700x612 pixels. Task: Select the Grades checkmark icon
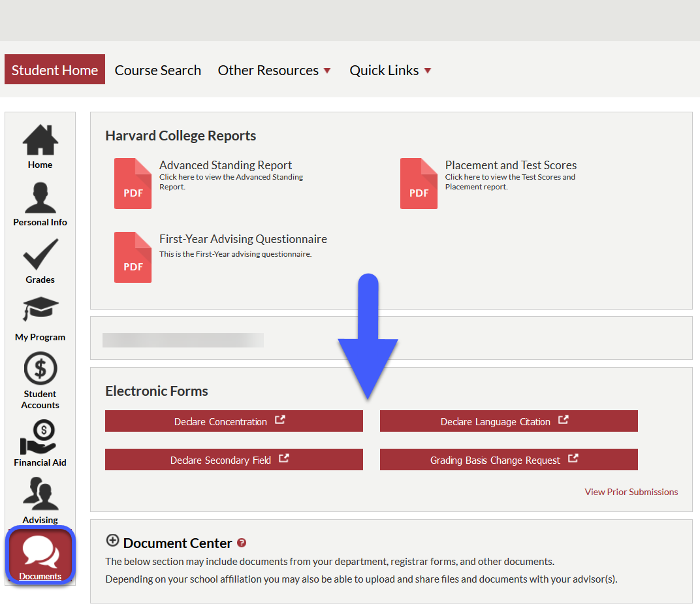coord(40,255)
